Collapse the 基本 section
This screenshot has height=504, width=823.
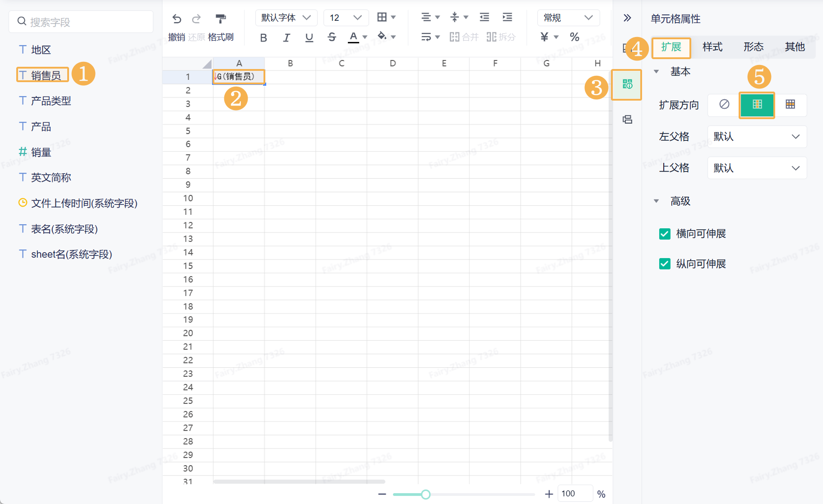tap(657, 72)
